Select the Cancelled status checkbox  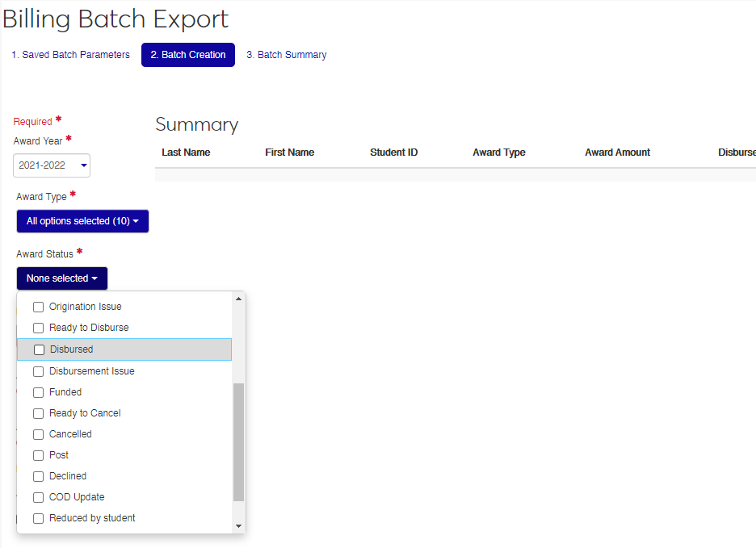pyautogui.click(x=38, y=434)
